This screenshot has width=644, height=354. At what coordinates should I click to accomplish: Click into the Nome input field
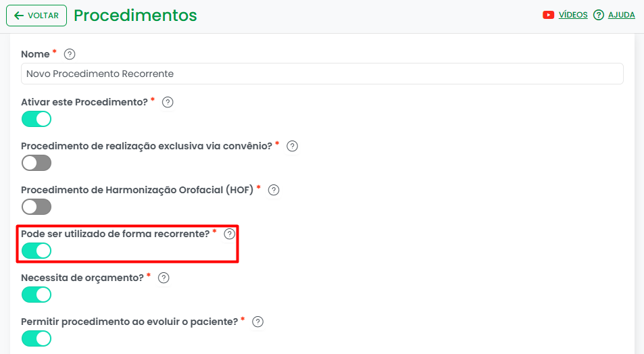click(x=322, y=74)
